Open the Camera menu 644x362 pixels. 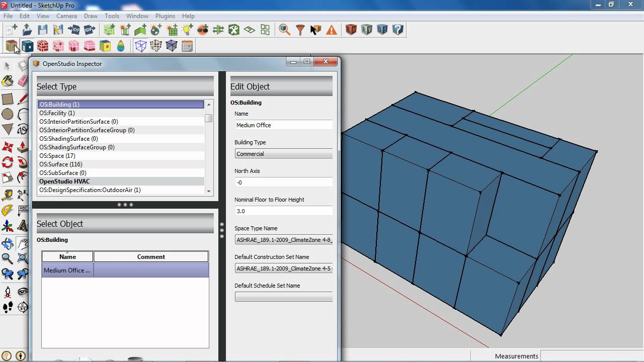[x=66, y=16]
